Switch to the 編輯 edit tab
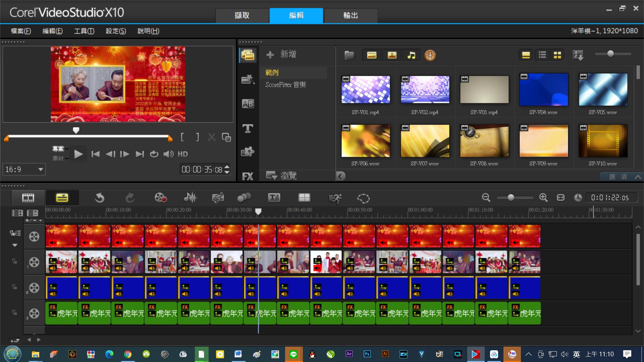 (297, 15)
